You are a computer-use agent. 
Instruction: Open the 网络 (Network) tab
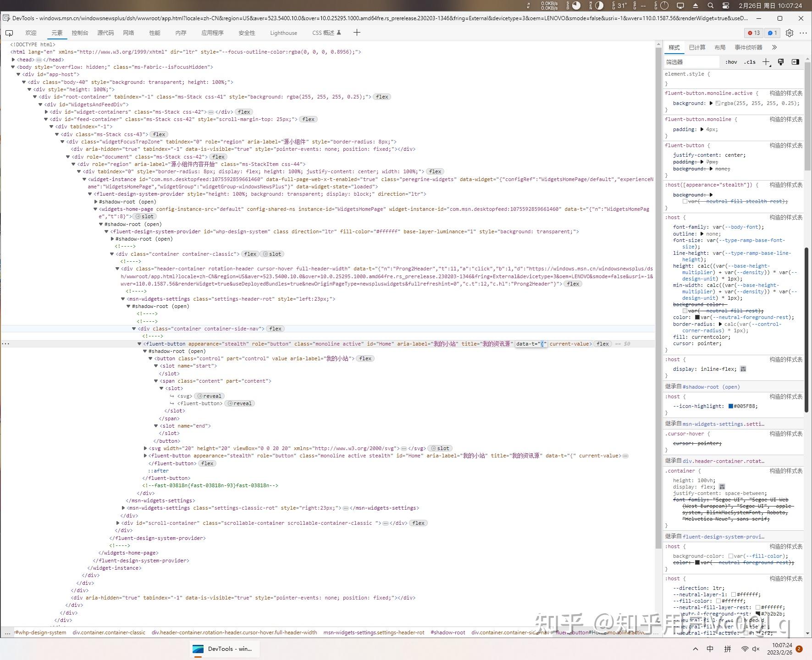[128, 33]
